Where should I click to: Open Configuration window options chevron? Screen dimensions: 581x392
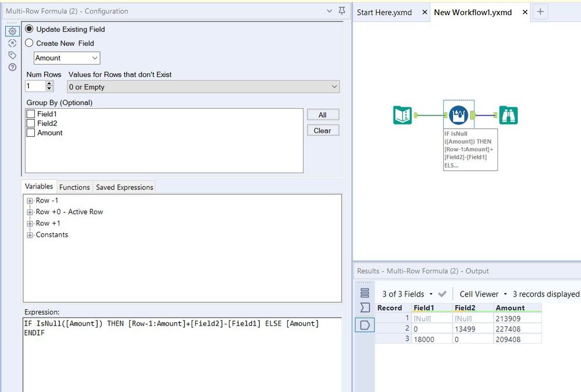pyautogui.click(x=329, y=11)
